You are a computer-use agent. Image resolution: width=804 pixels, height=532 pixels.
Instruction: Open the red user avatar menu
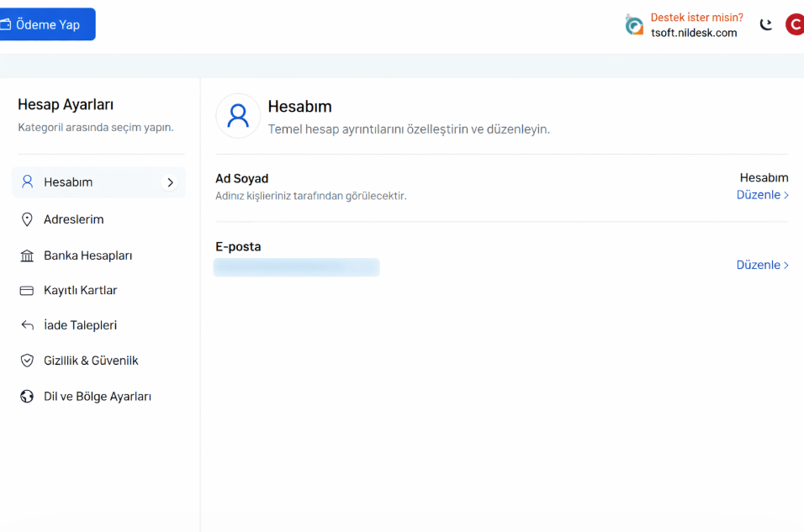coord(794,24)
